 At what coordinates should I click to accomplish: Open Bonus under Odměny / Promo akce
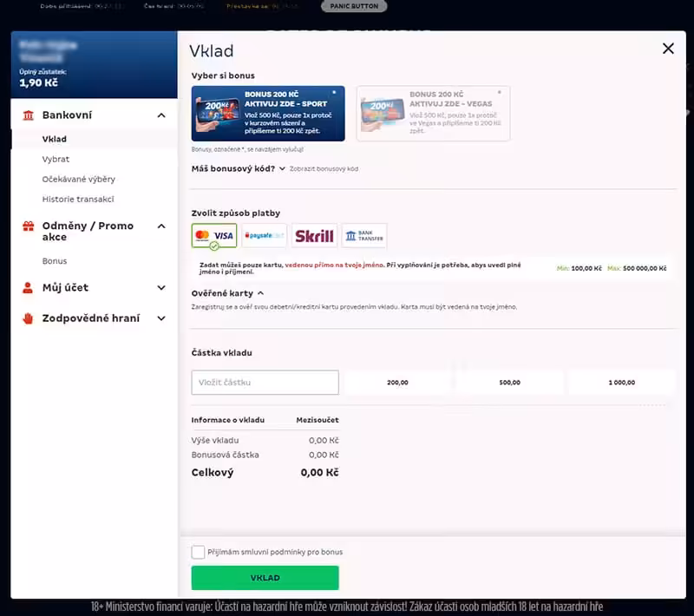click(x=55, y=261)
